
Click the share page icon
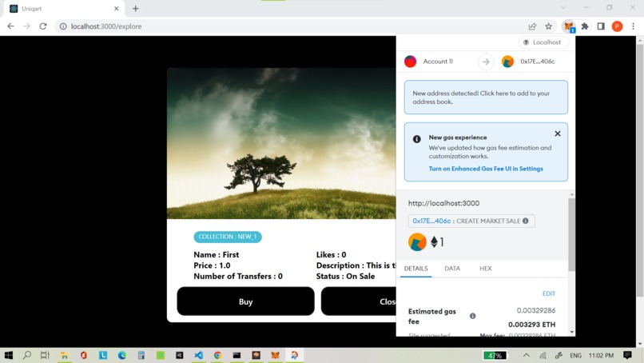pos(532,26)
